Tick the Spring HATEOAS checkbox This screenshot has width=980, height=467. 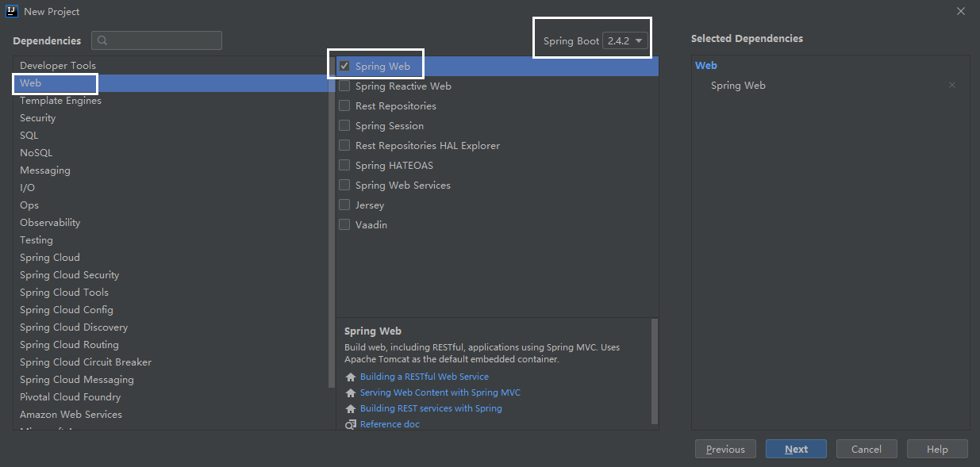(x=344, y=166)
